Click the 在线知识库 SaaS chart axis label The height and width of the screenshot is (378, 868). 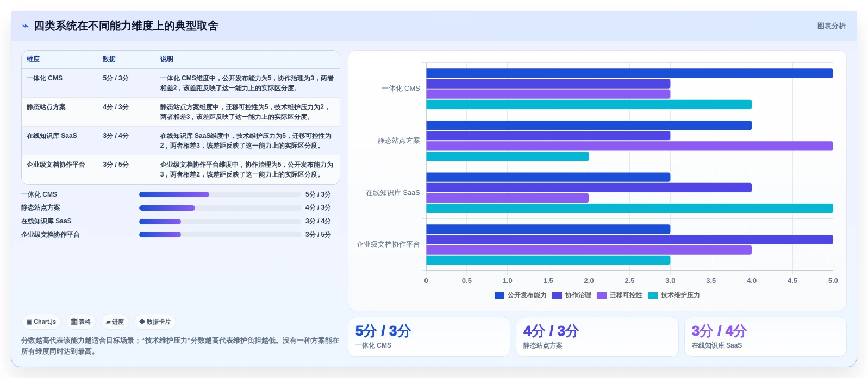point(393,193)
